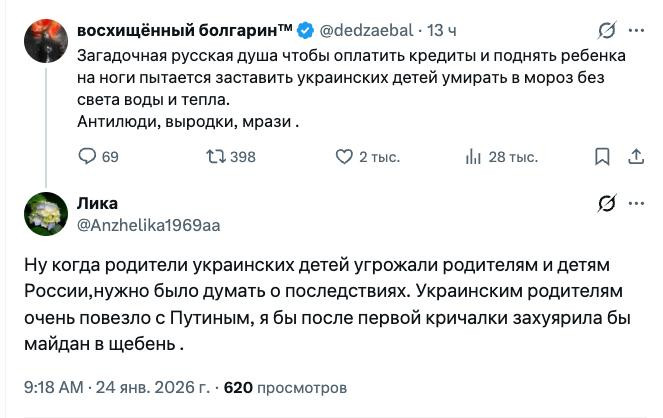The height and width of the screenshot is (418, 663).
Task: Click the Grok icon beside Лика's reply
Action: point(605,204)
